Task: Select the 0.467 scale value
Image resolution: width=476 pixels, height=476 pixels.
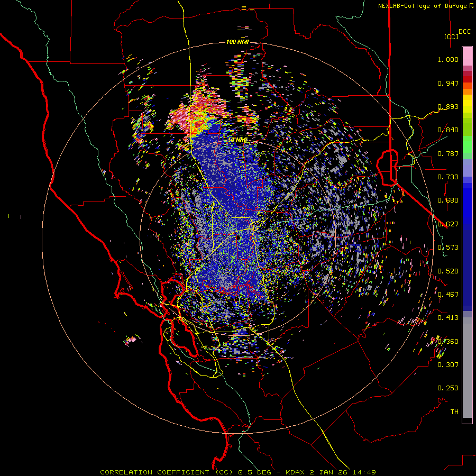Action: pos(448,295)
